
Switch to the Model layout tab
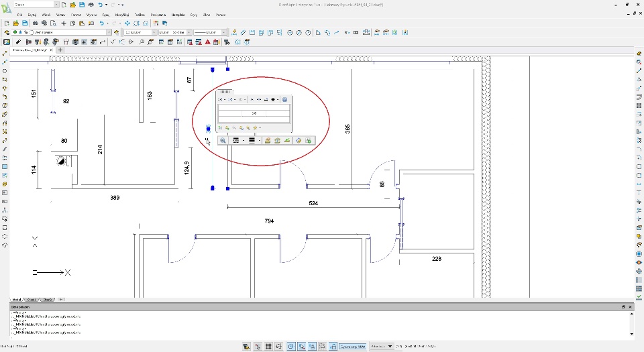click(x=15, y=299)
